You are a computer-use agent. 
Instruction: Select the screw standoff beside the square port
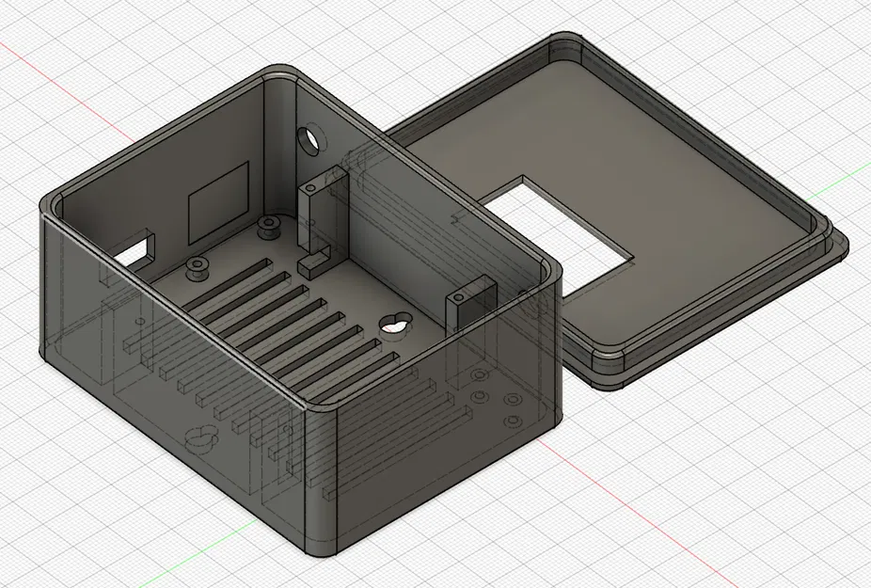coord(197,267)
